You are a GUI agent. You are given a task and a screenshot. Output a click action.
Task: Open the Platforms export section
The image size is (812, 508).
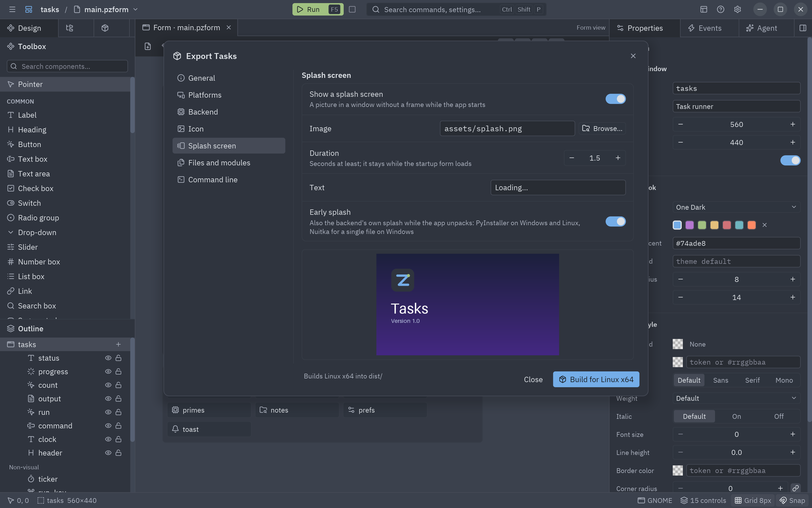coord(228,95)
